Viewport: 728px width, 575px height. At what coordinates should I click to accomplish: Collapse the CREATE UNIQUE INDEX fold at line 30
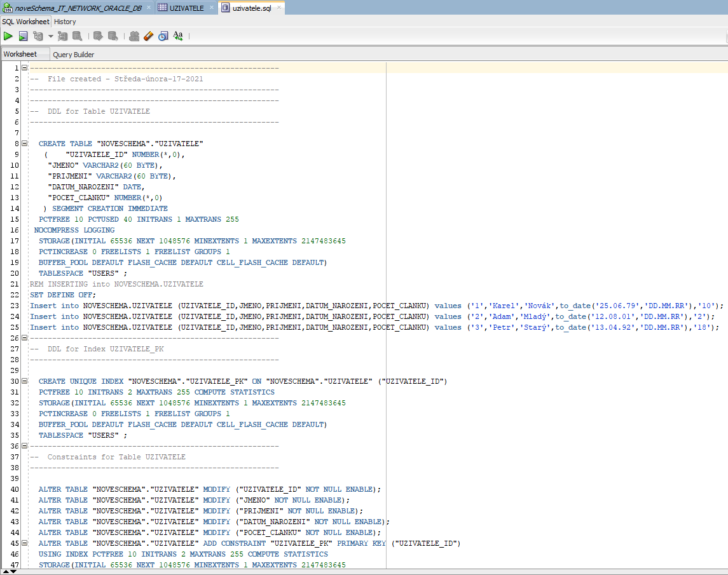pos(24,381)
